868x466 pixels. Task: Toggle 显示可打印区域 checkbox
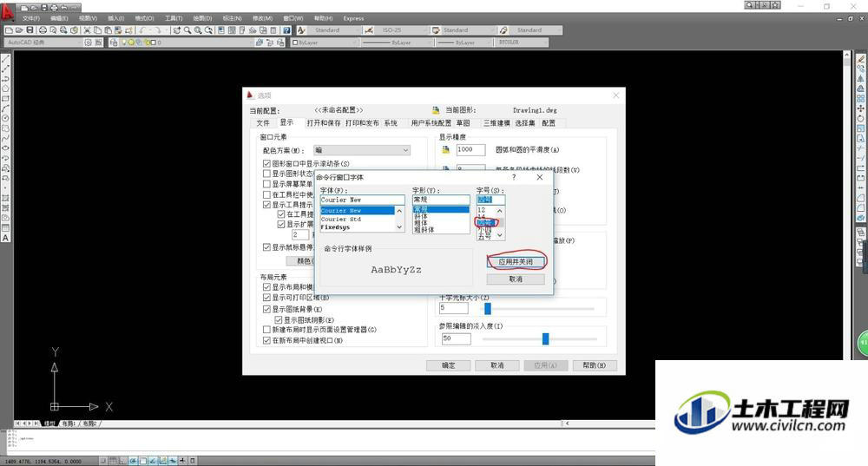pyautogui.click(x=266, y=298)
